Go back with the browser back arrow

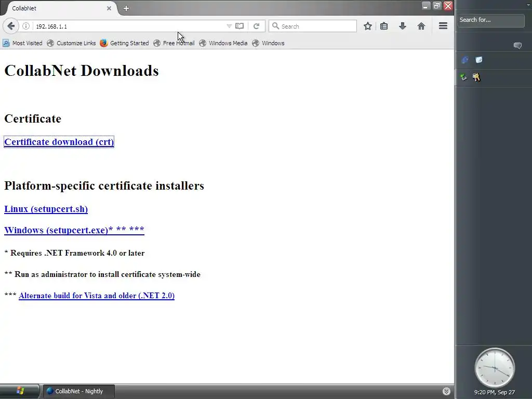click(x=11, y=26)
